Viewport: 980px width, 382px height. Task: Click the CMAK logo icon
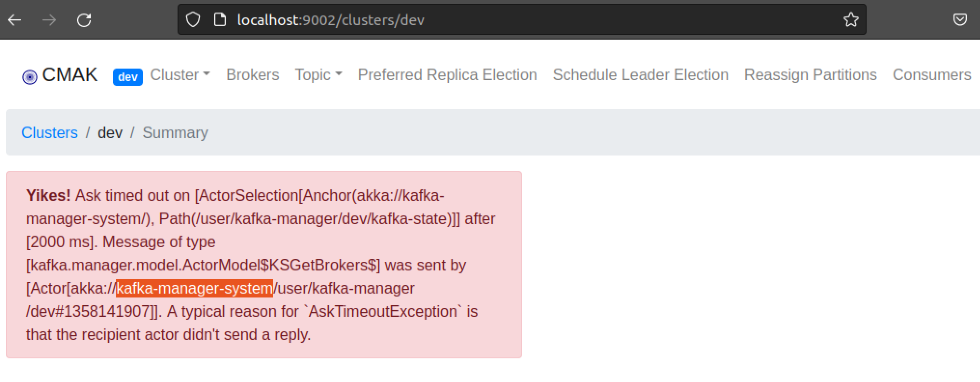(x=30, y=76)
